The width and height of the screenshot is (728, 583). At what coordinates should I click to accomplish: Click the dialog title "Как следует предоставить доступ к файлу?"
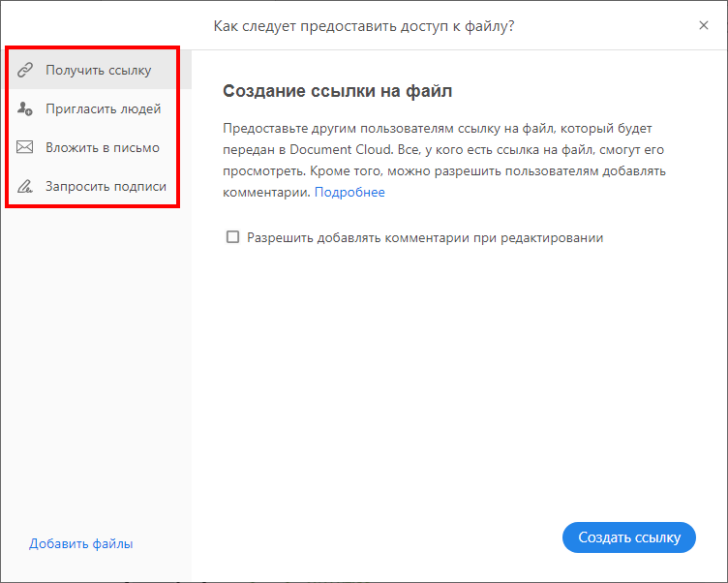tap(364, 25)
